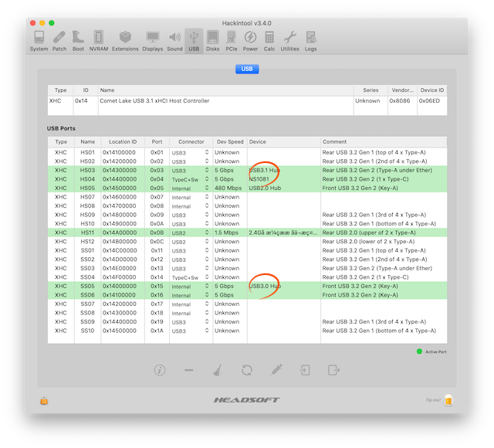Click 480 Mbps speed cell
494x448 pixels.
click(x=228, y=188)
